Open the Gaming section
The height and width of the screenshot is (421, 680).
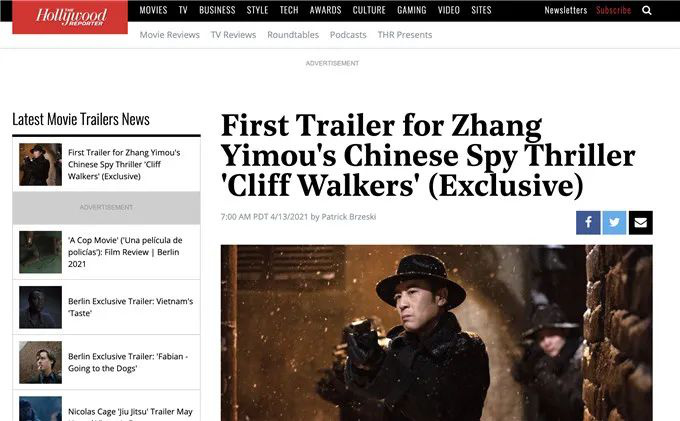(412, 10)
